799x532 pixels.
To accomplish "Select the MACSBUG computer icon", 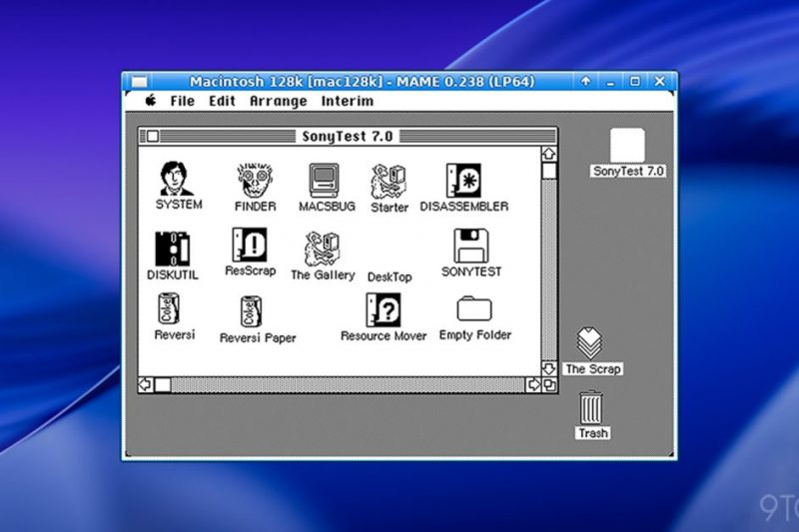I will coord(324,181).
